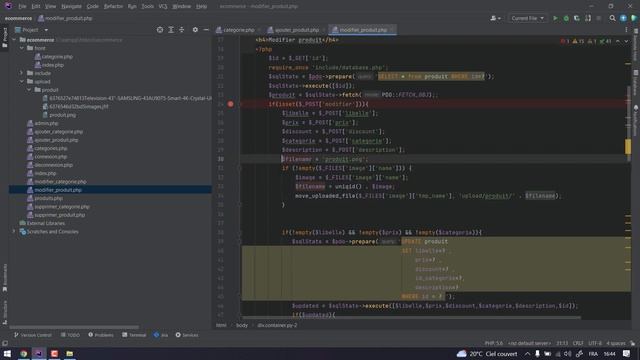Go to previous highlighted error arrow

[x=618, y=41]
